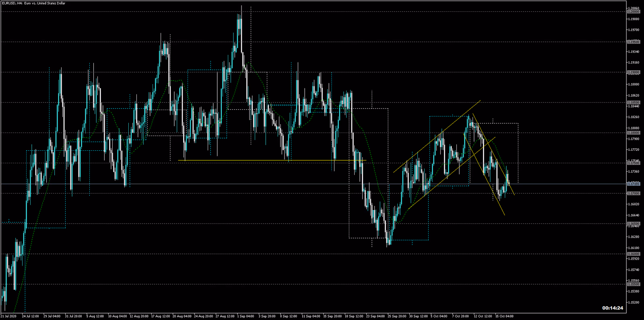
Task: Click the 17 Aug 12:00 time label
Action: tap(160, 316)
